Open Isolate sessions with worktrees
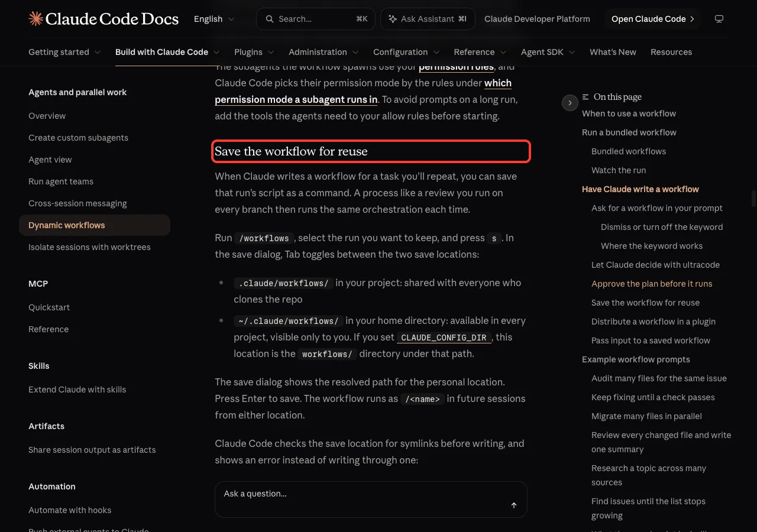This screenshot has height=532, width=757. (89, 247)
